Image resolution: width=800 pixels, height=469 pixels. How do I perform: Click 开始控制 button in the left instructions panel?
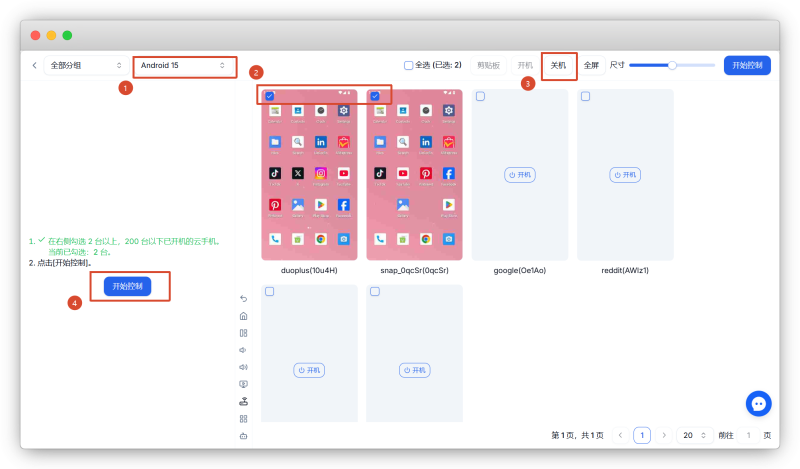pyautogui.click(x=128, y=286)
